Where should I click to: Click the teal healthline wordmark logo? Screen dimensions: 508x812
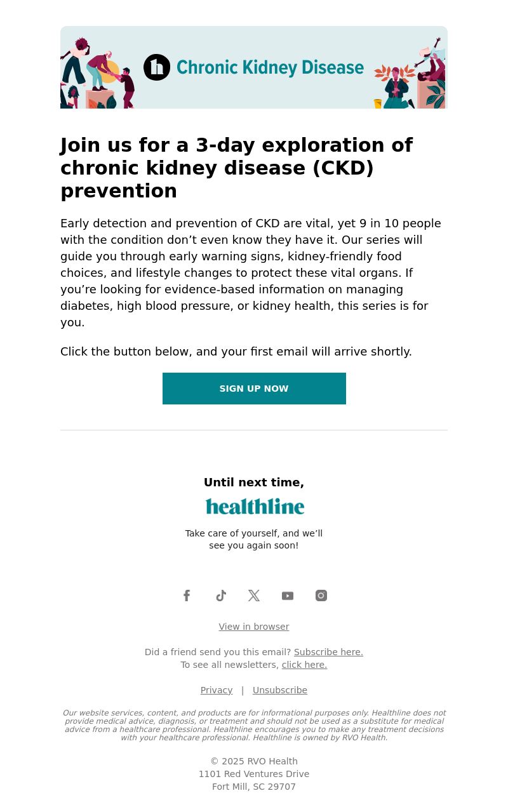tap(255, 506)
